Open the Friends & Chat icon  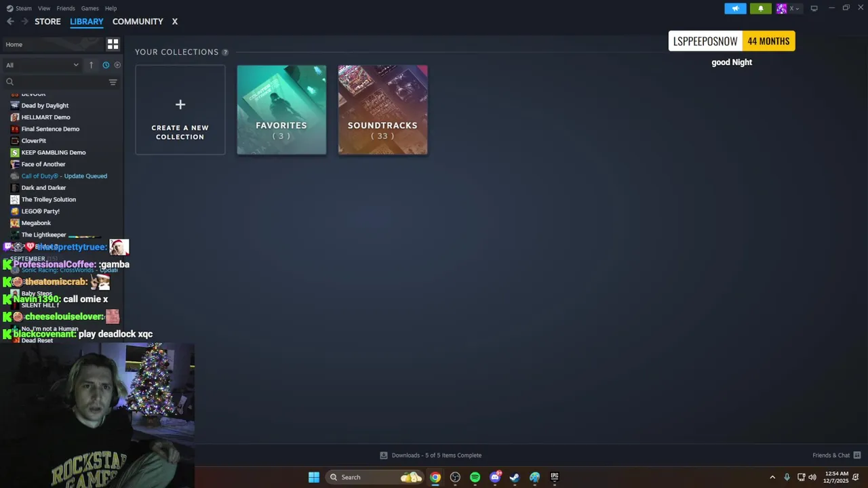[x=857, y=455]
